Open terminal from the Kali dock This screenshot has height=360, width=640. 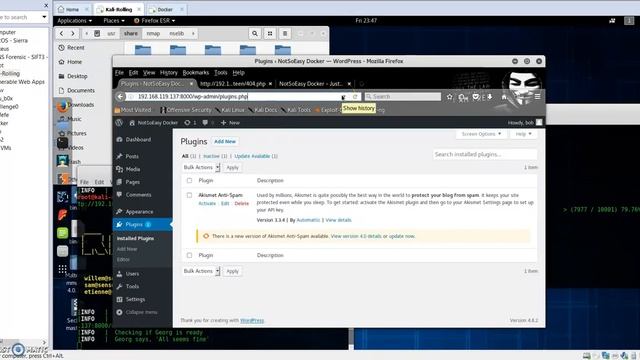[62, 143]
